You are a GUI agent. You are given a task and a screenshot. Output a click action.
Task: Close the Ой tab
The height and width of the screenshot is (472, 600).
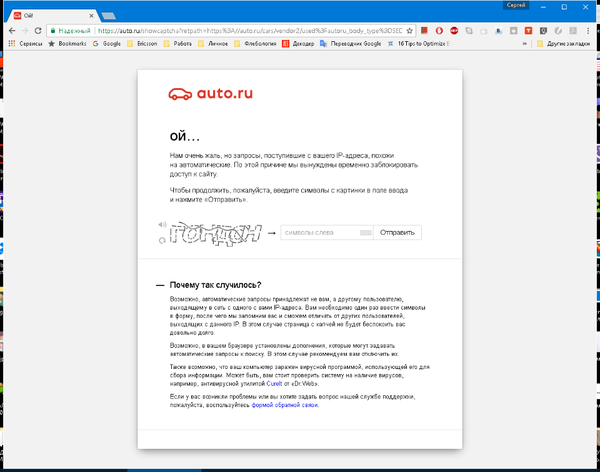click(x=91, y=16)
